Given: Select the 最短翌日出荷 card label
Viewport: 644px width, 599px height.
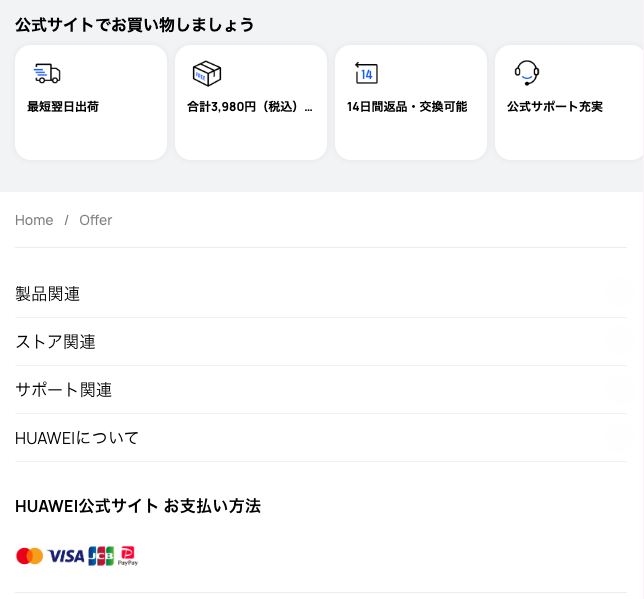Looking at the screenshot, I should (x=63, y=107).
